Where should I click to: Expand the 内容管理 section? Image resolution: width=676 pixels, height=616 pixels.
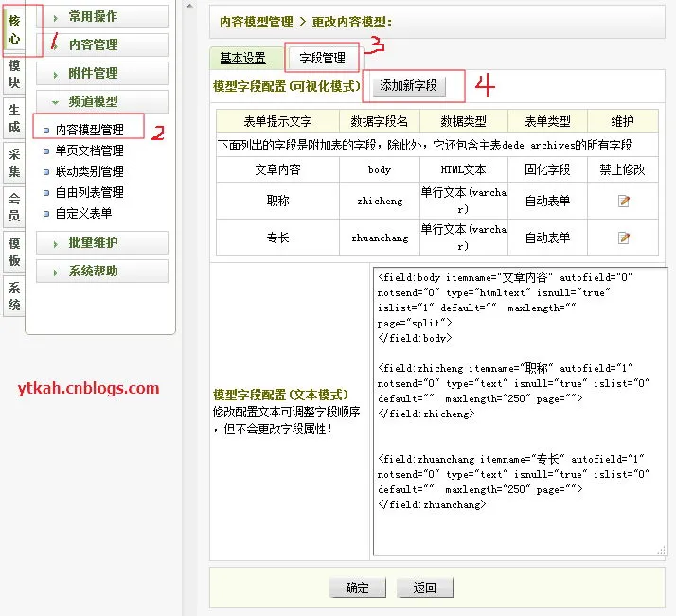click(x=102, y=45)
